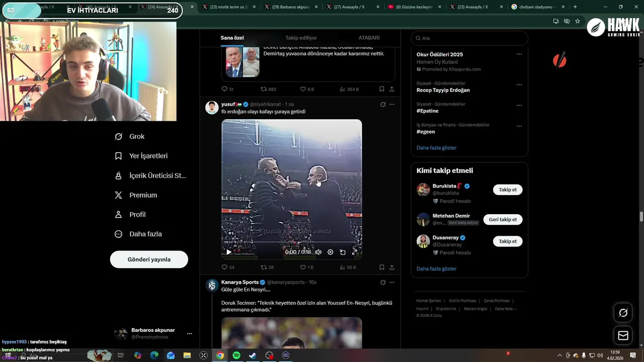Open a new browser tab
The height and width of the screenshot is (362, 644).
(x=575, y=7)
